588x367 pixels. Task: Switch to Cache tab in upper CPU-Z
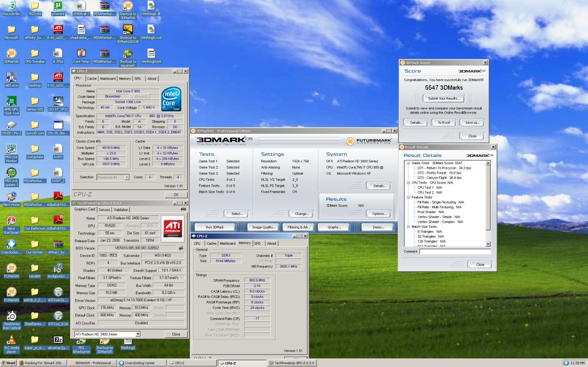pyautogui.click(x=92, y=79)
